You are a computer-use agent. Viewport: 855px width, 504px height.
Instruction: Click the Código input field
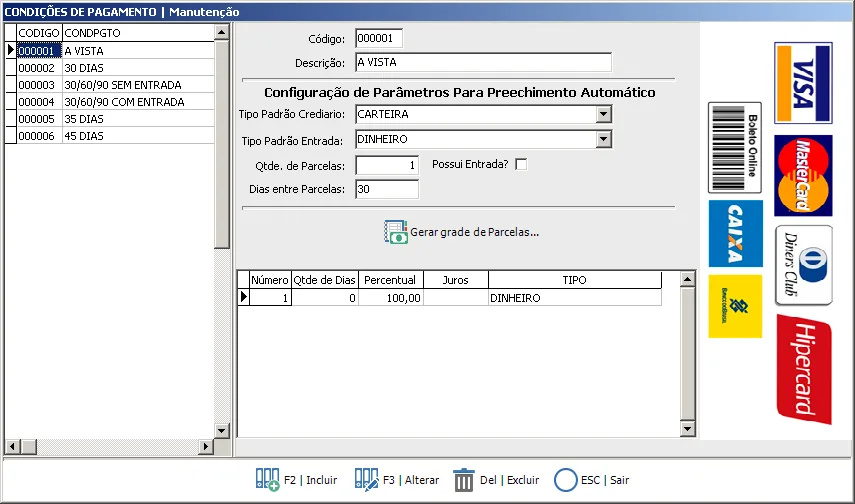(379, 38)
